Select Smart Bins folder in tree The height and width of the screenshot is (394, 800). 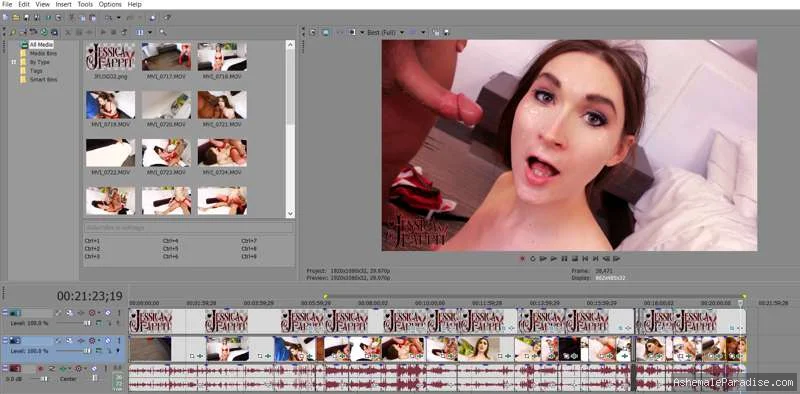coord(43,80)
